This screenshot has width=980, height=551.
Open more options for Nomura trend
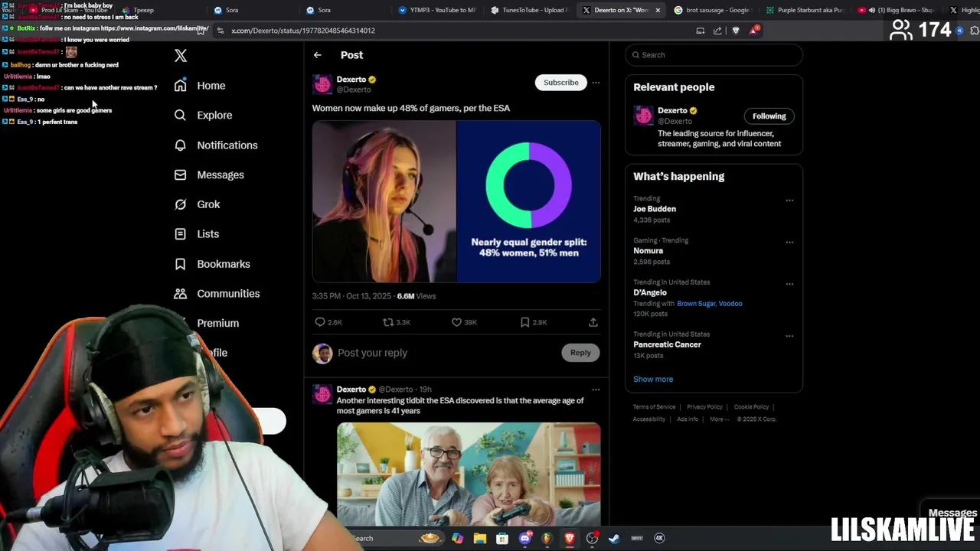click(789, 243)
